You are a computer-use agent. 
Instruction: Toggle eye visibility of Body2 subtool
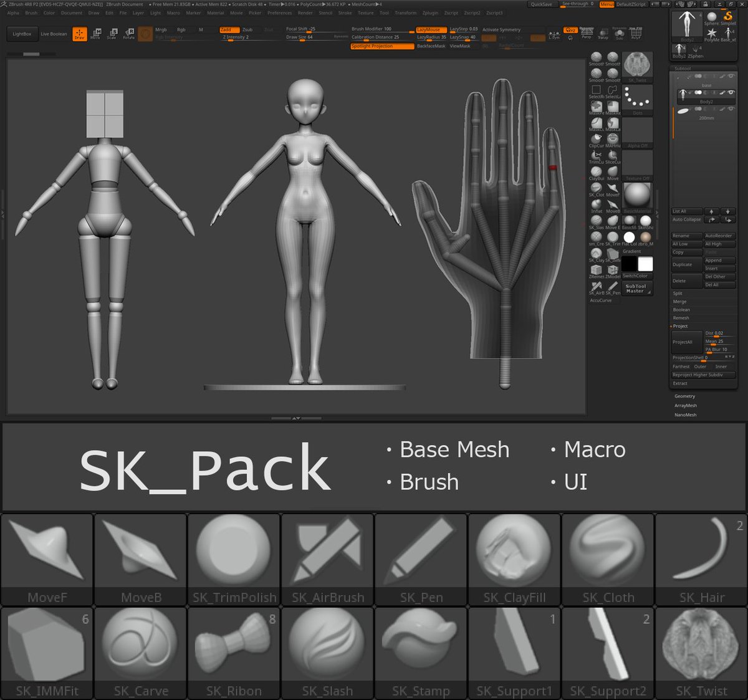pyautogui.click(x=731, y=93)
